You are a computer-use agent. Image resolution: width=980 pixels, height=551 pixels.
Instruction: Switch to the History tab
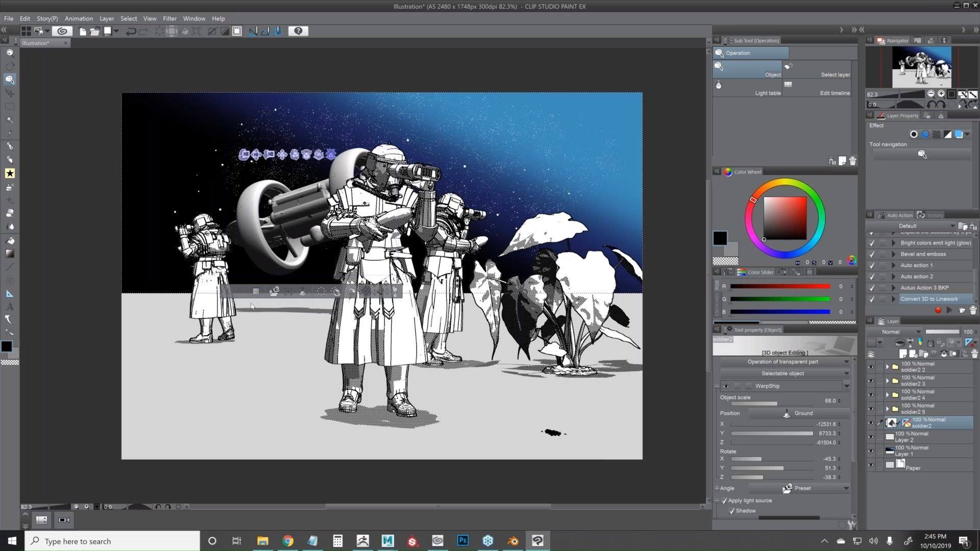(930, 215)
